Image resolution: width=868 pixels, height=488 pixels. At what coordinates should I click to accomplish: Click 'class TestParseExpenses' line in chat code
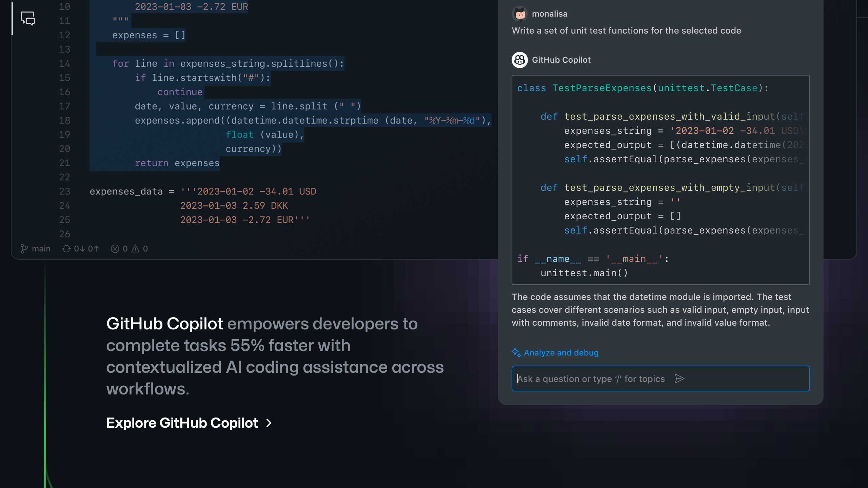(x=643, y=88)
